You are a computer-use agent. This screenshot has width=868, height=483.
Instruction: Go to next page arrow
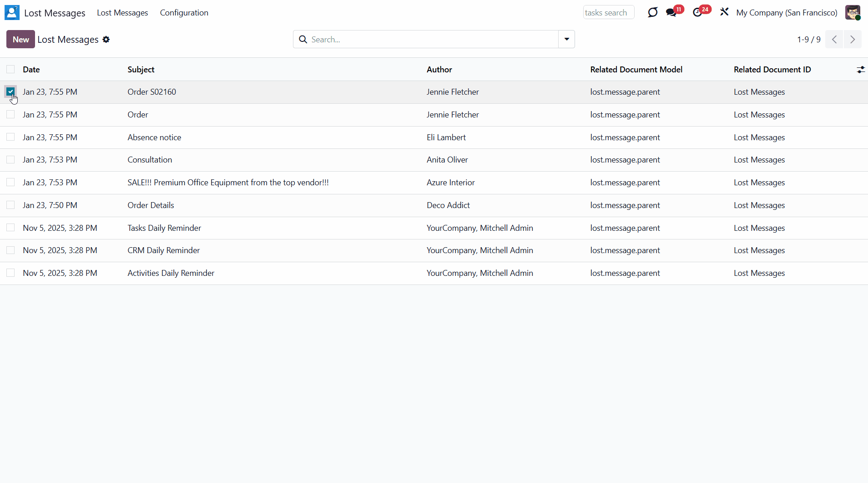point(853,40)
